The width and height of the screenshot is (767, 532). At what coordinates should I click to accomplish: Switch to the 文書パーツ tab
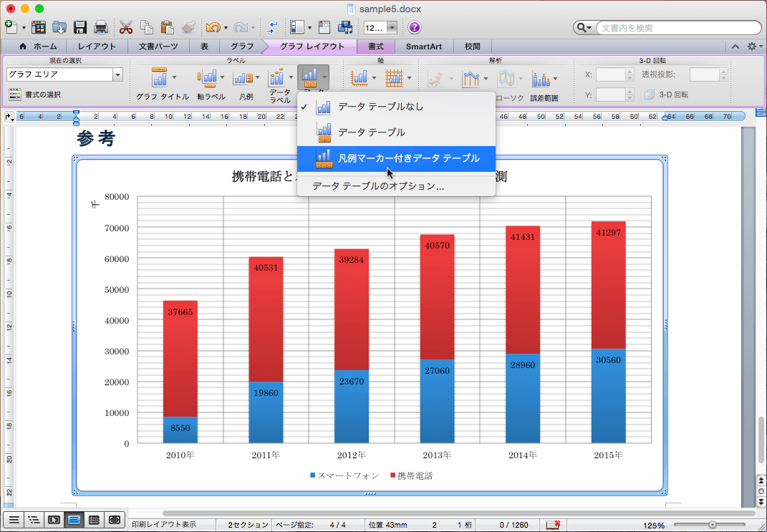[158, 47]
